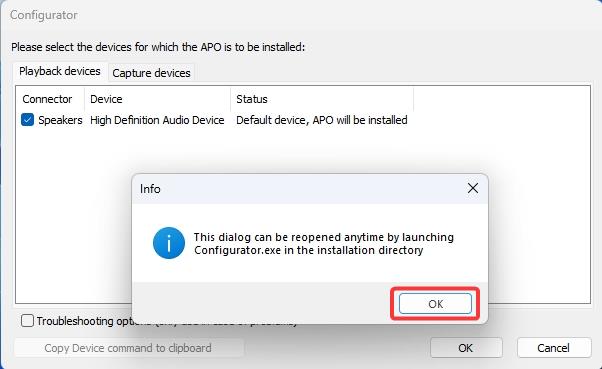Switch to the Playback devices tab
Viewport: 602px width, 369px height.
coord(60,71)
